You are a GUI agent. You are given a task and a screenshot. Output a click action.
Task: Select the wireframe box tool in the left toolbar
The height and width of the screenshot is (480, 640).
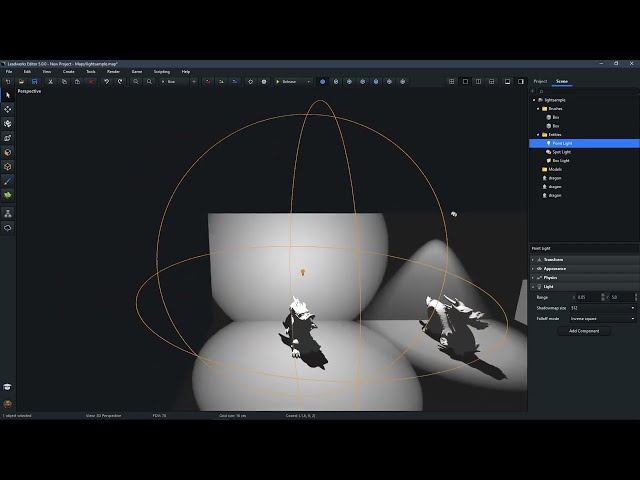pyautogui.click(x=8, y=166)
